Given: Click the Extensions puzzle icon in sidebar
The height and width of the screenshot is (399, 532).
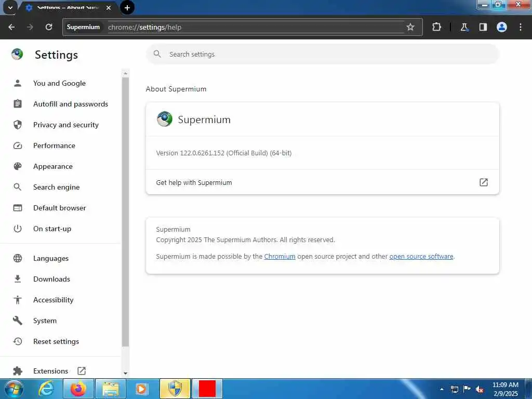Looking at the screenshot, I should [x=18, y=371].
